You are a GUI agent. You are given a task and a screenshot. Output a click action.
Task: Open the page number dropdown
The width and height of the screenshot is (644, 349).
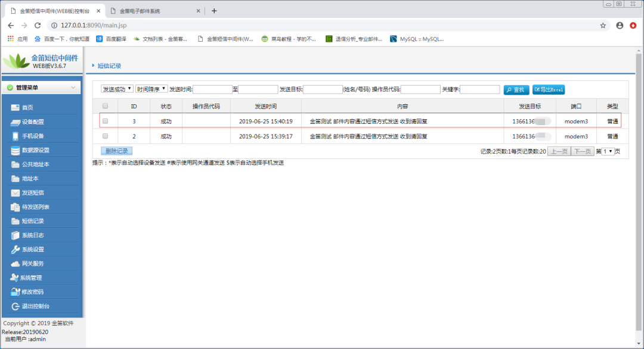608,151
